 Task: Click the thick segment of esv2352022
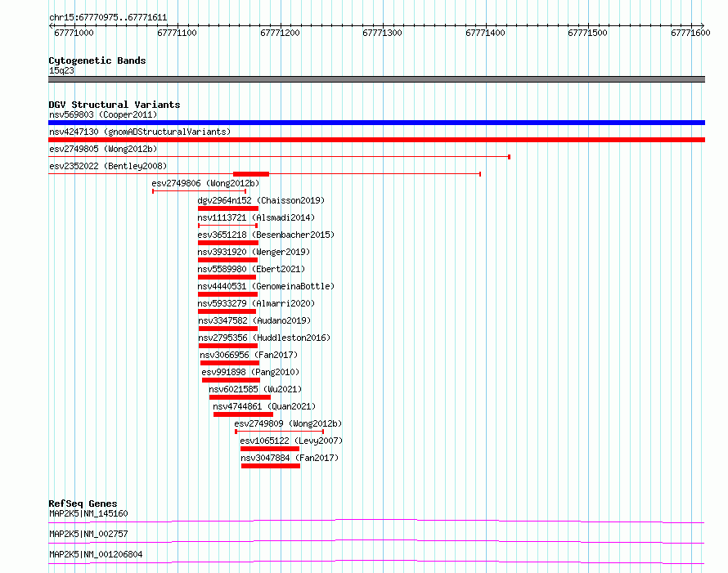coord(251,174)
